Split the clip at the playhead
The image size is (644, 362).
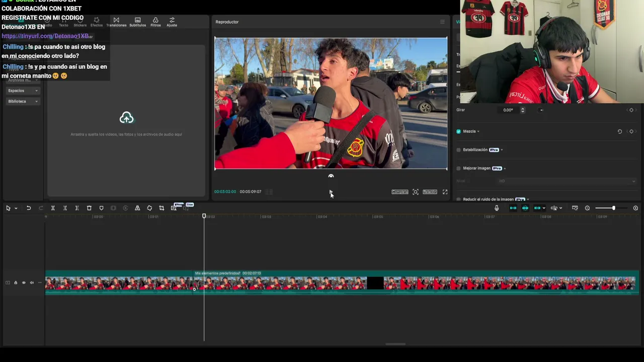[x=53, y=208]
